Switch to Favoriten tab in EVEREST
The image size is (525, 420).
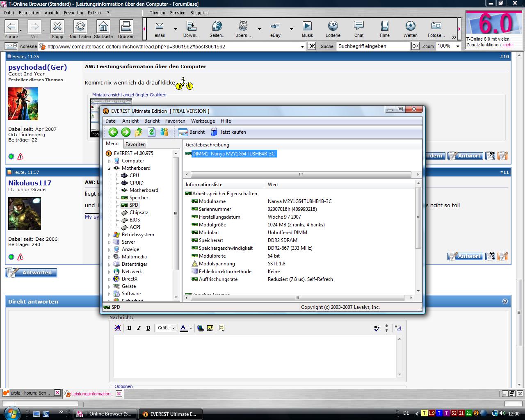coord(135,144)
